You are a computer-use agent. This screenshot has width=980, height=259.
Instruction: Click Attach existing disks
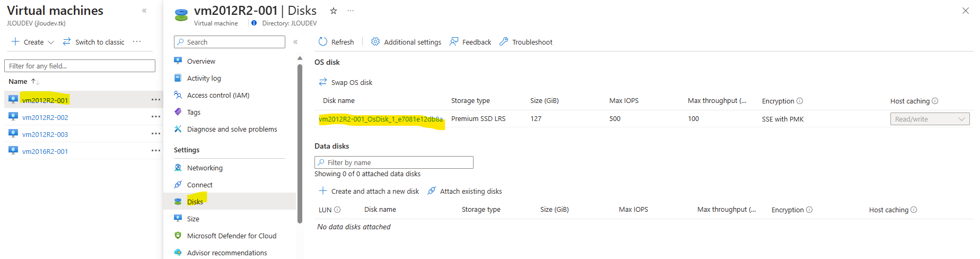click(465, 191)
